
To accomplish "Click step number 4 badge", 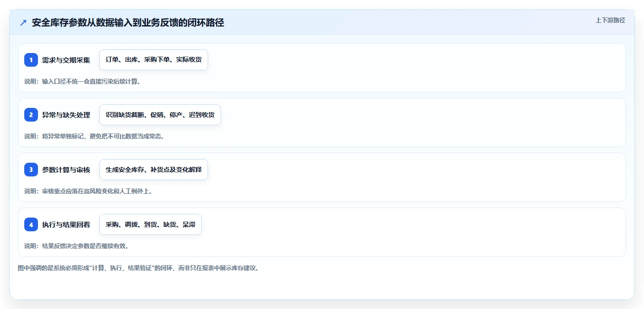I will (31, 224).
